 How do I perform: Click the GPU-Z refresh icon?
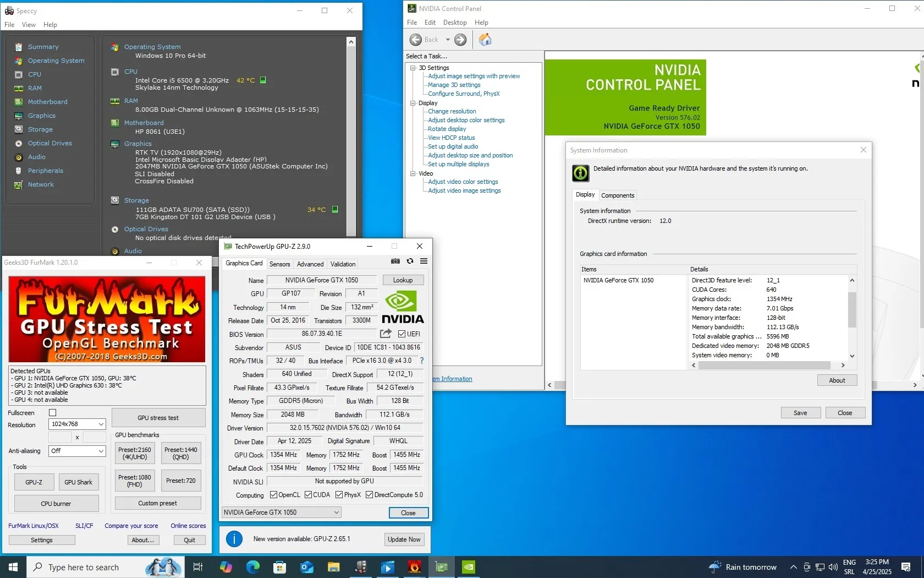(410, 261)
